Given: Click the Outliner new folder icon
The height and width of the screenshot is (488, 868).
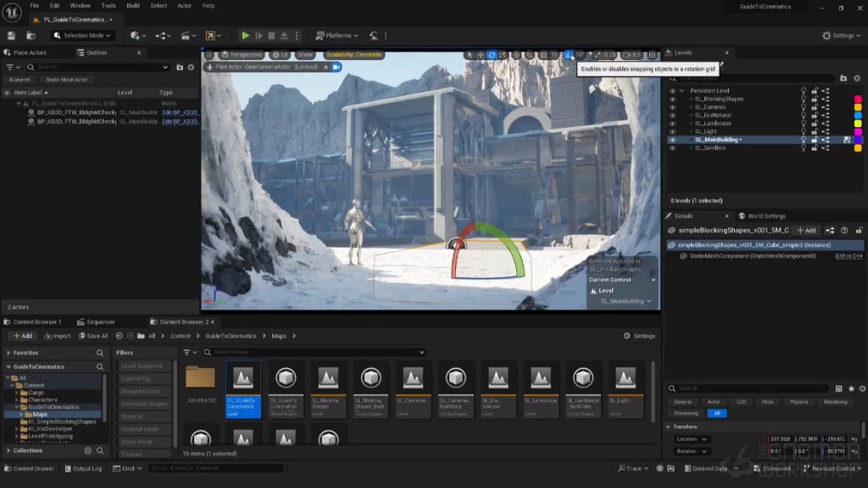Looking at the screenshot, I should [180, 67].
